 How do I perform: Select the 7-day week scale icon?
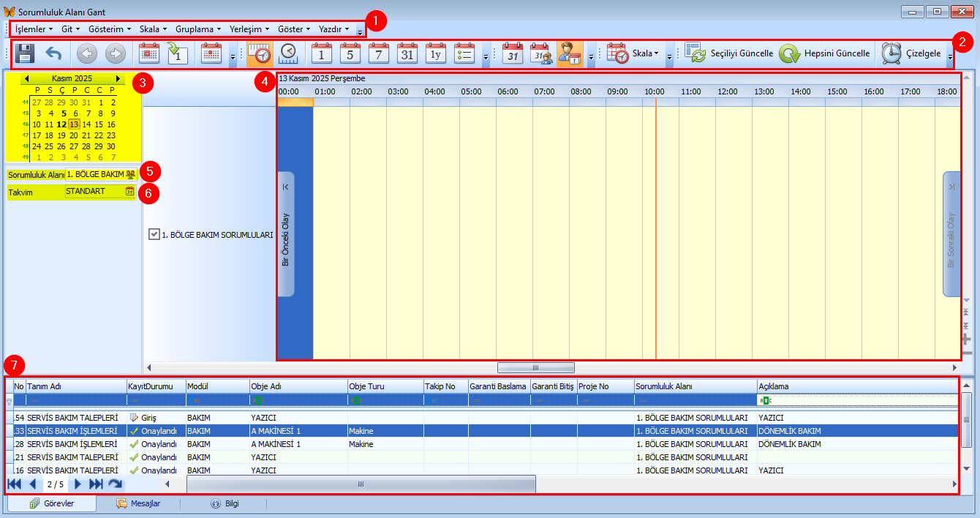tap(379, 53)
